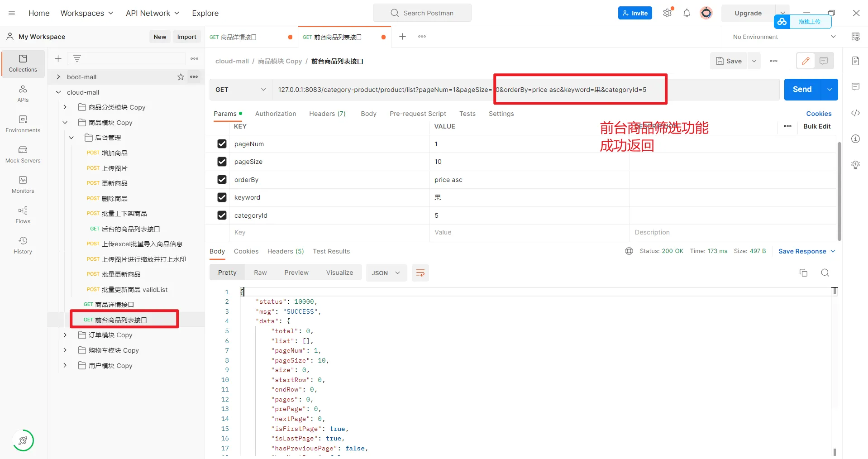
Task: Switch to the Authorization tab
Action: pyautogui.click(x=276, y=114)
